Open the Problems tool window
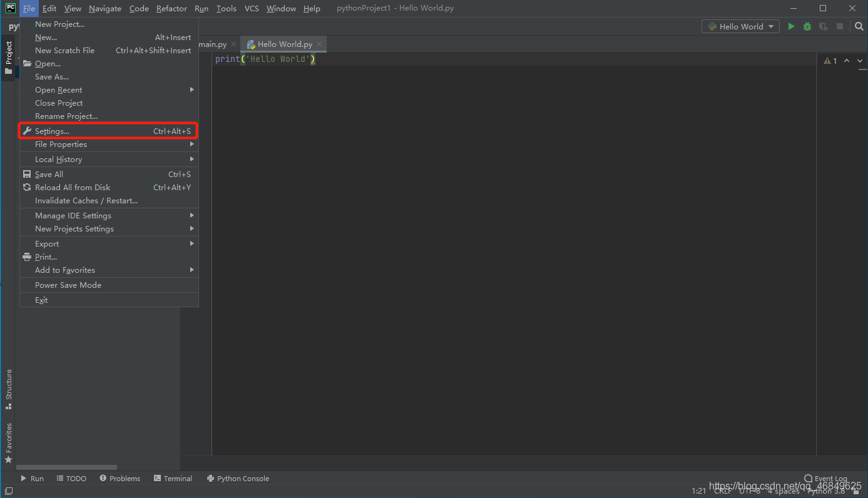 [x=120, y=479]
